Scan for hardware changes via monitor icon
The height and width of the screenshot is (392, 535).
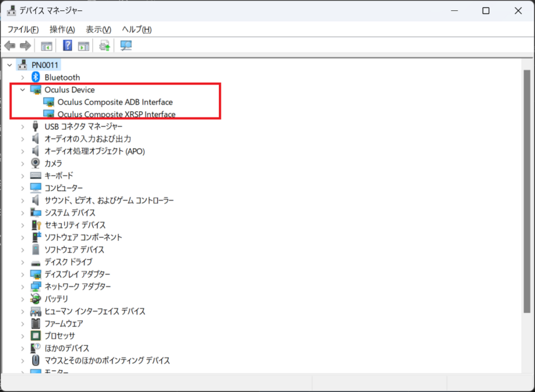pyautogui.click(x=126, y=46)
